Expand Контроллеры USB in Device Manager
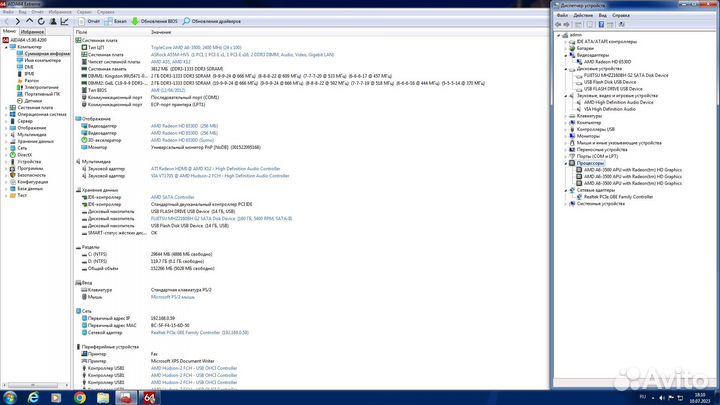 point(566,129)
